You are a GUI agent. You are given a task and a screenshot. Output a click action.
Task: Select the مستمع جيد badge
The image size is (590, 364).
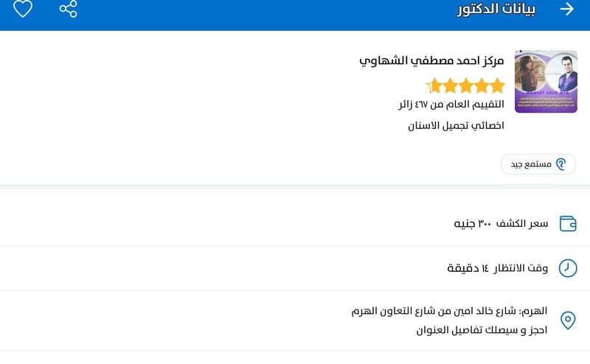click(538, 164)
